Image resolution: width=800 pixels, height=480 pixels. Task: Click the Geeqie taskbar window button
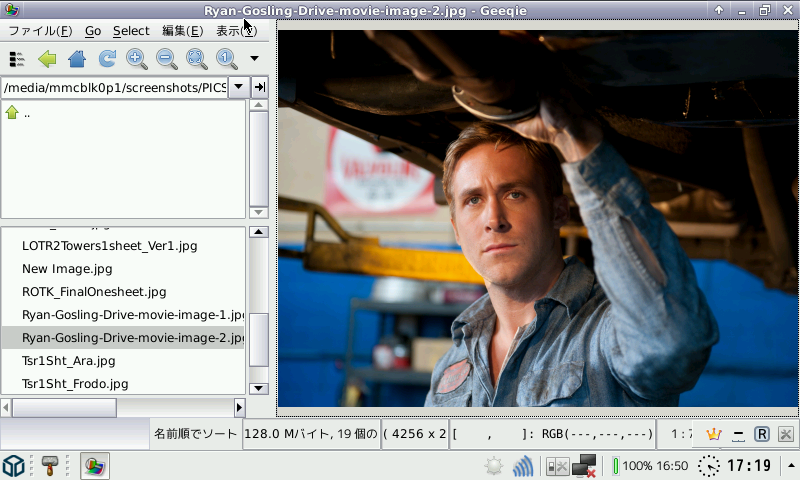point(95,466)
